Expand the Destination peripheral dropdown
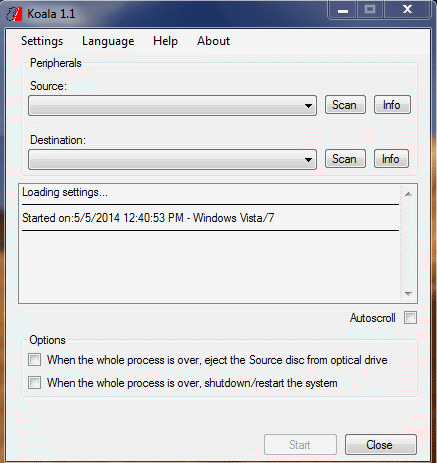Image resolution: width=437 pixels, height=463 pixels. 172,159
